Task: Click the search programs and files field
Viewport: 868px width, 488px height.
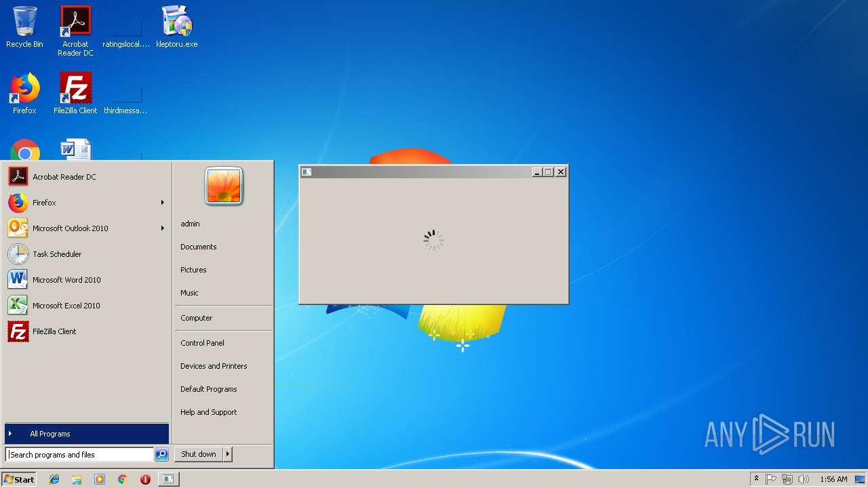Action: 79,455
